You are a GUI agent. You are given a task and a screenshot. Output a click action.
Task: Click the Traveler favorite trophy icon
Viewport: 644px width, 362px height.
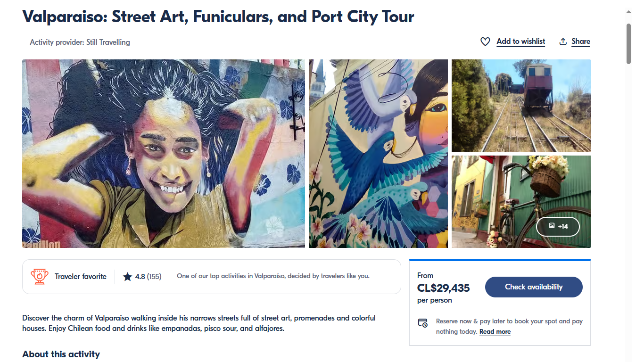coord(40,277)
